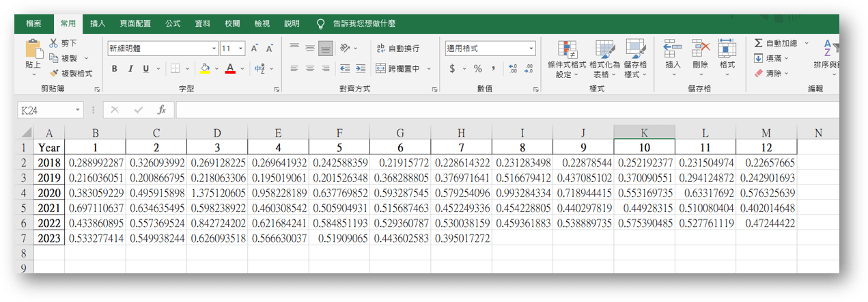The image size is (868, 302).
Task: Apply comma style number format
Action: (x=493, y=68)
